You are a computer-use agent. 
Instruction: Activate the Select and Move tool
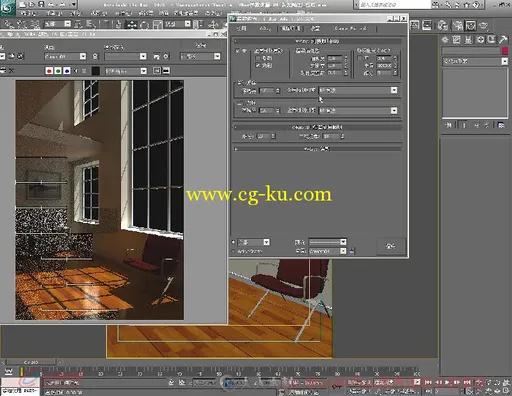pos(132,24)
